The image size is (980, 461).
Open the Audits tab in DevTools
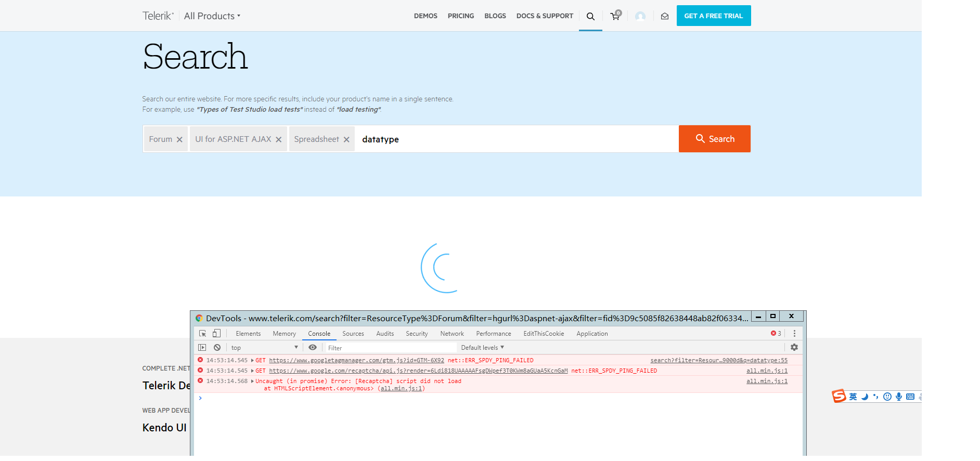coord(385,334)
